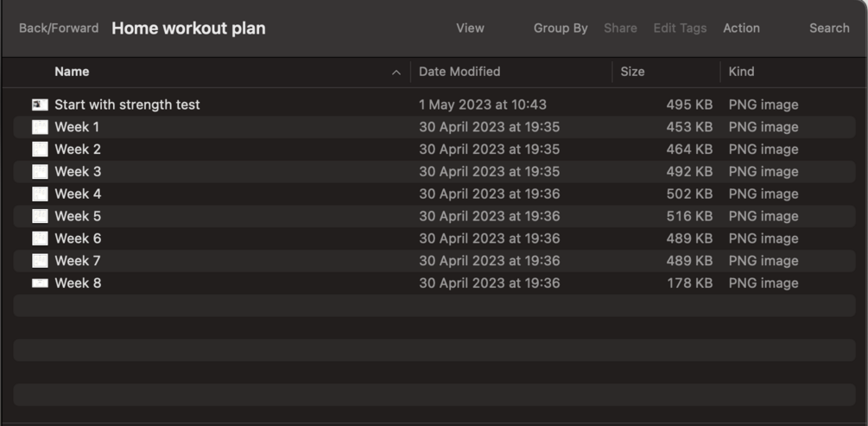Toggle sort order arrow in Name column
Viewport: 868px width, 426px height.
(x=396, y=73)
